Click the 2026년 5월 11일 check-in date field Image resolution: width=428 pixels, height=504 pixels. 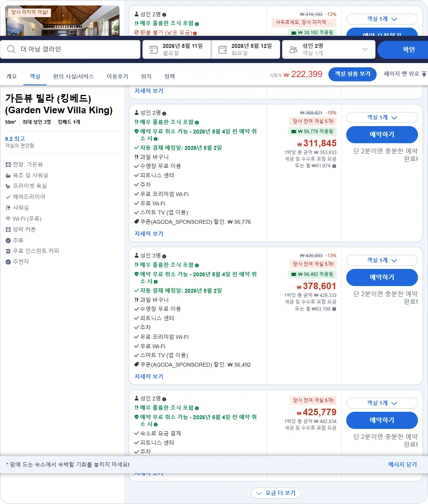[x=177, y=49]
